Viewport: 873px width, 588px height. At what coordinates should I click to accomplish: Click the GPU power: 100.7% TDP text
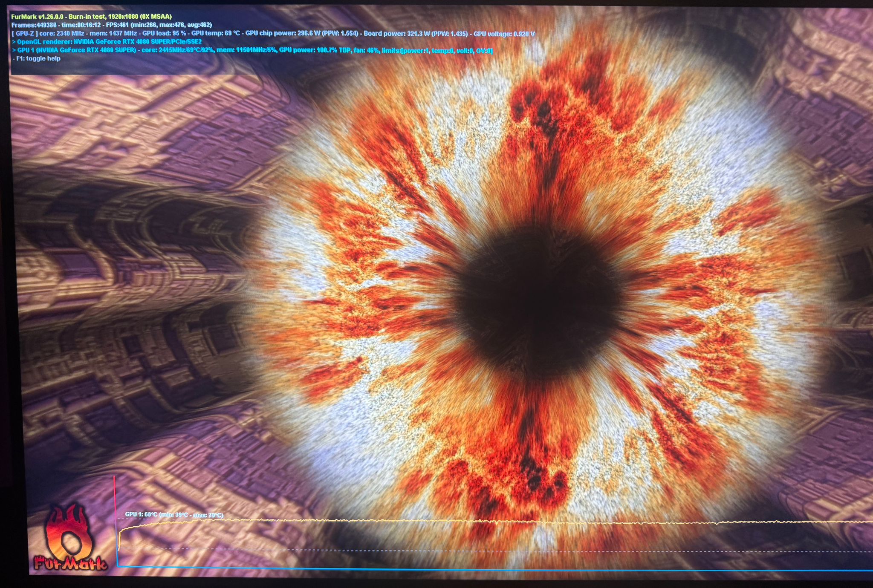coord(314,50)
